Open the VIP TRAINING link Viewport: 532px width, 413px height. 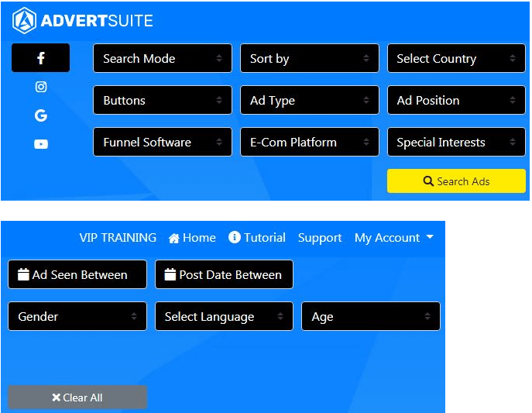[118, 238]
